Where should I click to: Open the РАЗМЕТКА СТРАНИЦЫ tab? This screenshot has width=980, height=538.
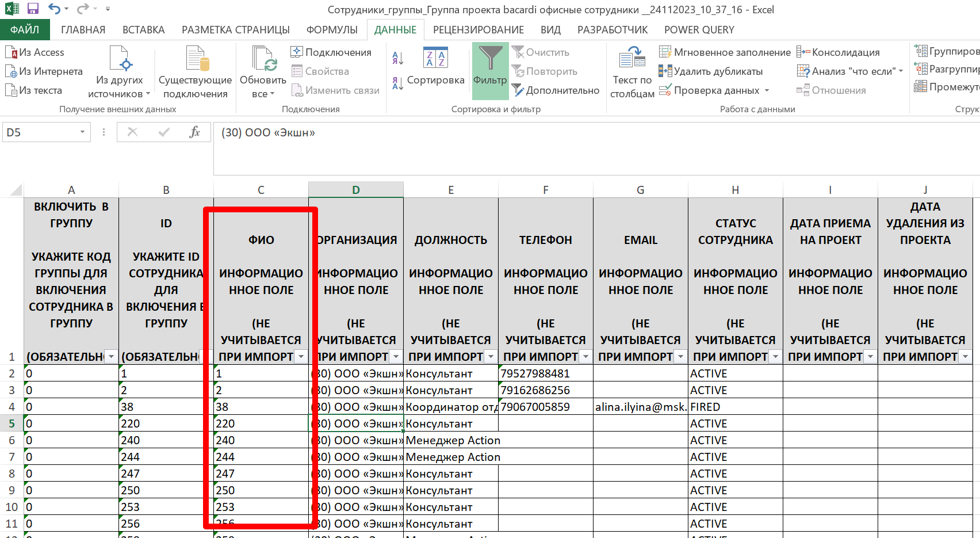[x=236, y=30]
